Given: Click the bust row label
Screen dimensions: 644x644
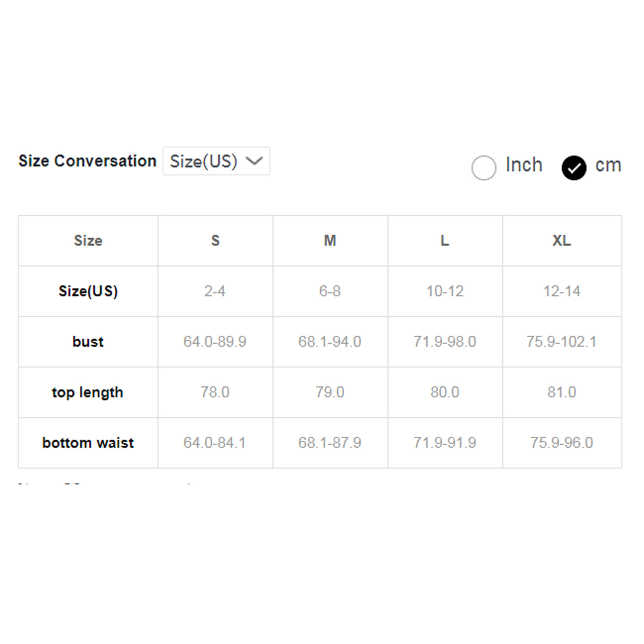Looking at the screenshot, I should 88,342.
